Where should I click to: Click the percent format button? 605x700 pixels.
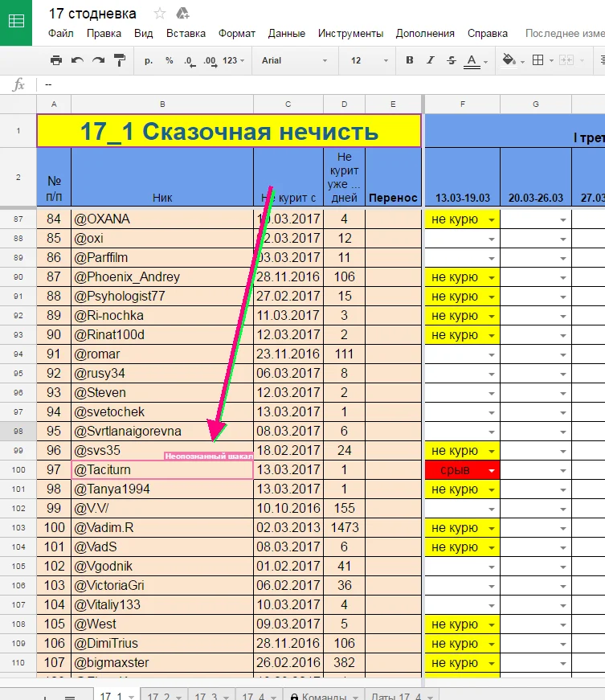coord(169,60)
